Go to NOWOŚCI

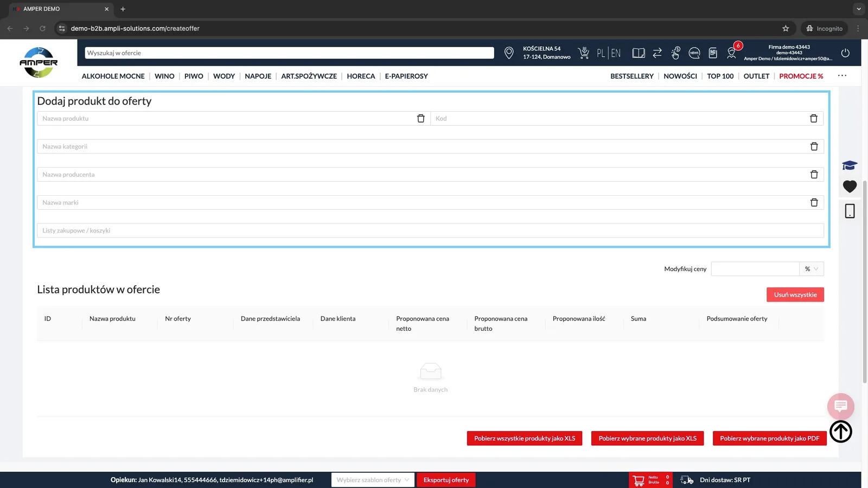coord(680,76)
